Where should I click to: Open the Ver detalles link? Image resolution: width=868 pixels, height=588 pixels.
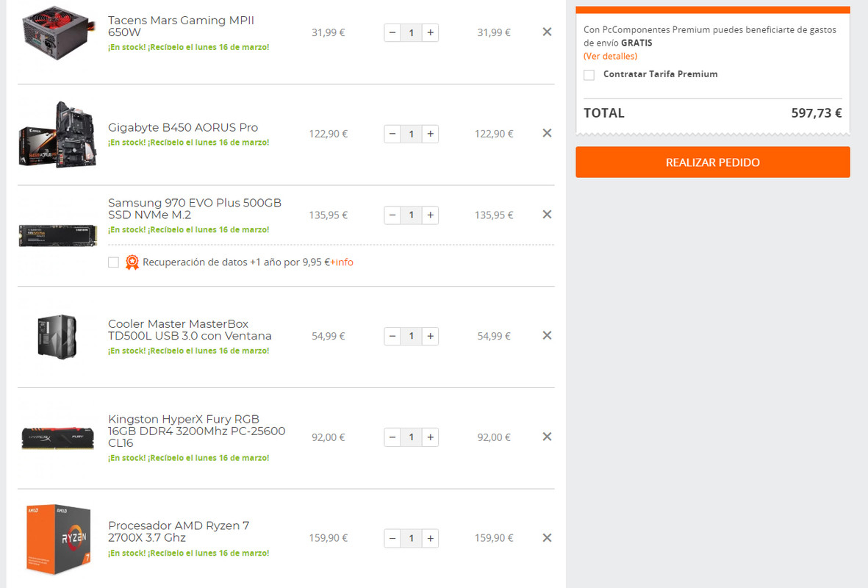click(x=610, y=56)
